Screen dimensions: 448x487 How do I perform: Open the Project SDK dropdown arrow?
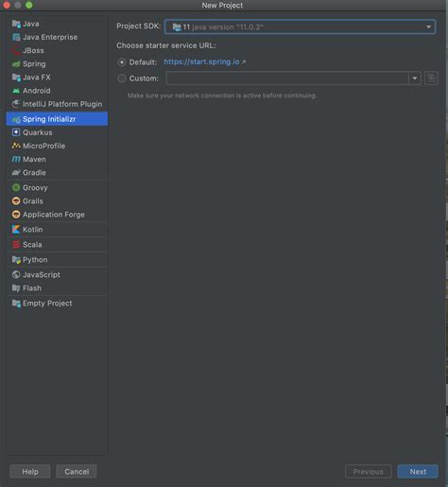pos(428,27)
